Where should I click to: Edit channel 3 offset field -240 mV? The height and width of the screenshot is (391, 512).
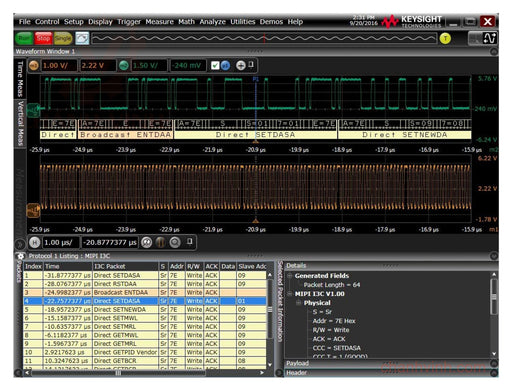[x=188, y=65]
